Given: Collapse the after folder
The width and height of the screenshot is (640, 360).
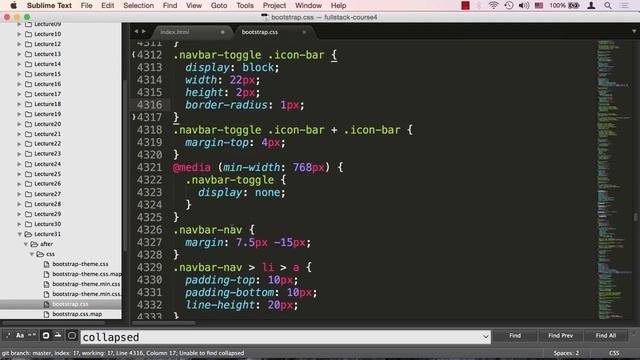Looking at the screenshot, I should coord(25,244).
